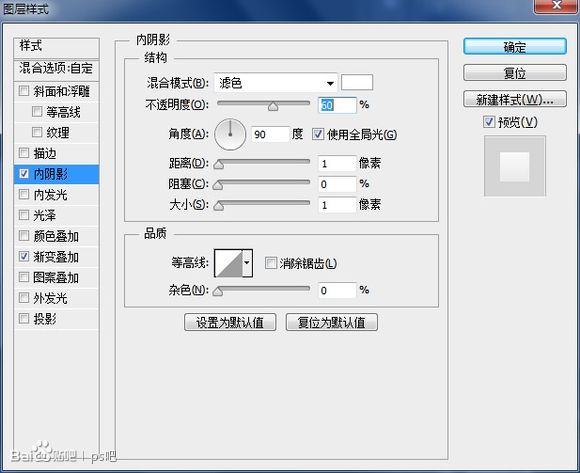Viewport: 580px width, 473px height.
Task: Open the inner shadow color swatch
Action: 357,82
